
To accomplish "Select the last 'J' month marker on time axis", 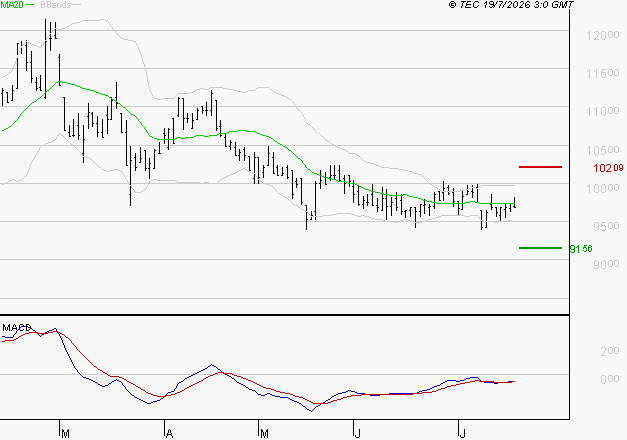I will [x=462, y=434].
